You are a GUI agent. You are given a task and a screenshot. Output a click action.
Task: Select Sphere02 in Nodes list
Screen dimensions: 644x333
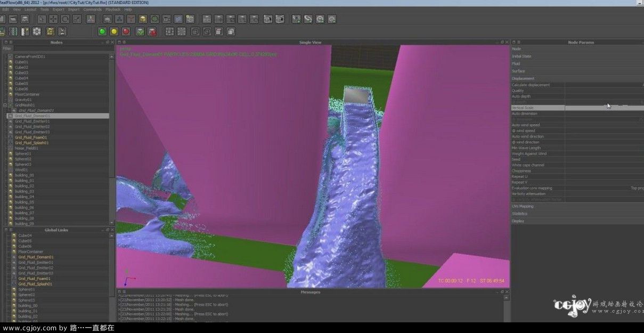(23, 159)
